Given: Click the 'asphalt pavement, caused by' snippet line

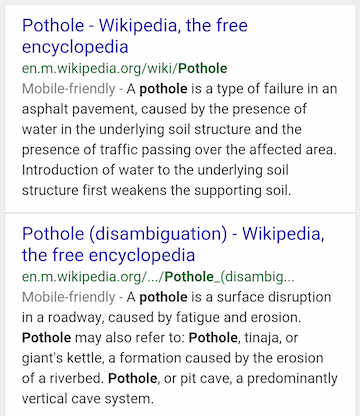Looking at the screenshot, I should [164, 109].
